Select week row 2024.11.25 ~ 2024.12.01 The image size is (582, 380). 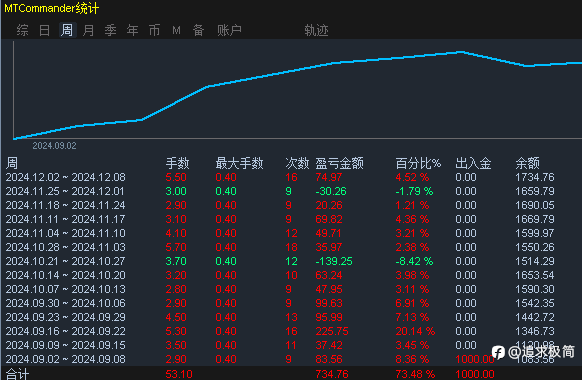pos(280,191)
